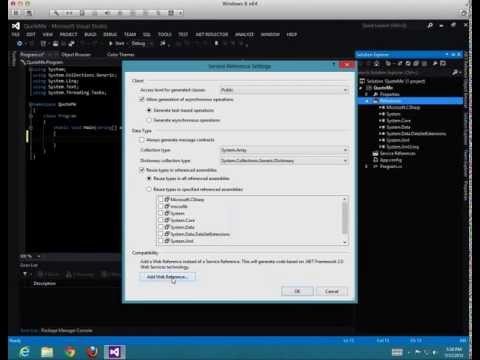Check System.Xml in the assemblies list
The width and height of the screenshot is (480, 360).
coord(161,241)
